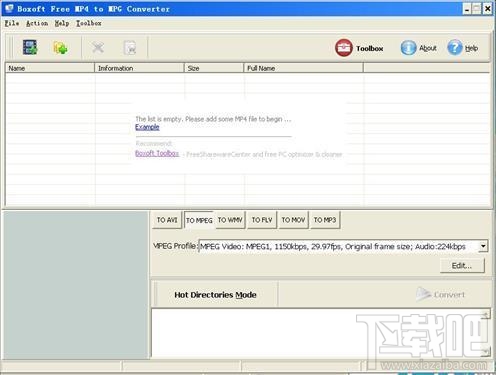The image size is (496, 375).
Task: Click the Convert button
Action: coord(440,294)
